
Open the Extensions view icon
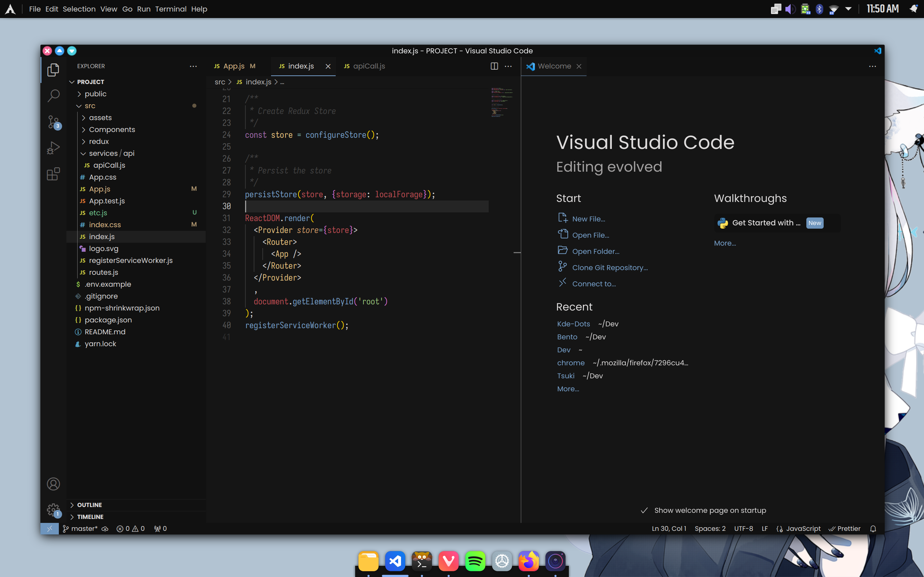[53, 173]
